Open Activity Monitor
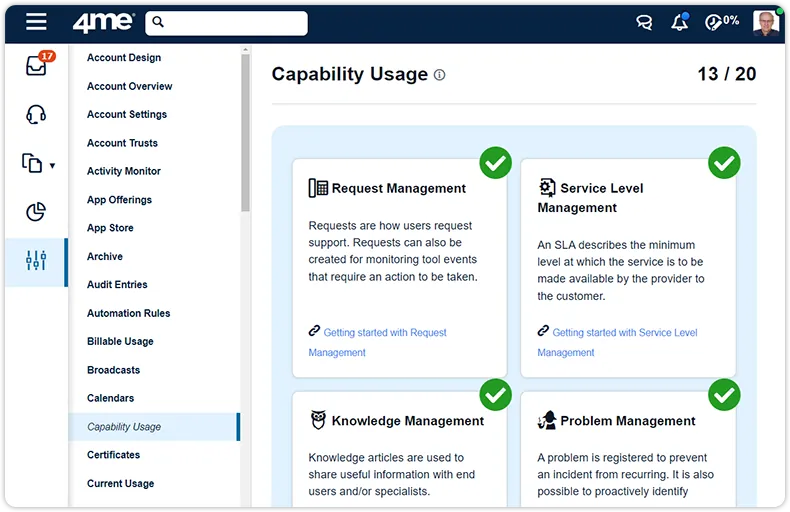The image size is (790, 512). pyautogui.click(x=124, y=171)
